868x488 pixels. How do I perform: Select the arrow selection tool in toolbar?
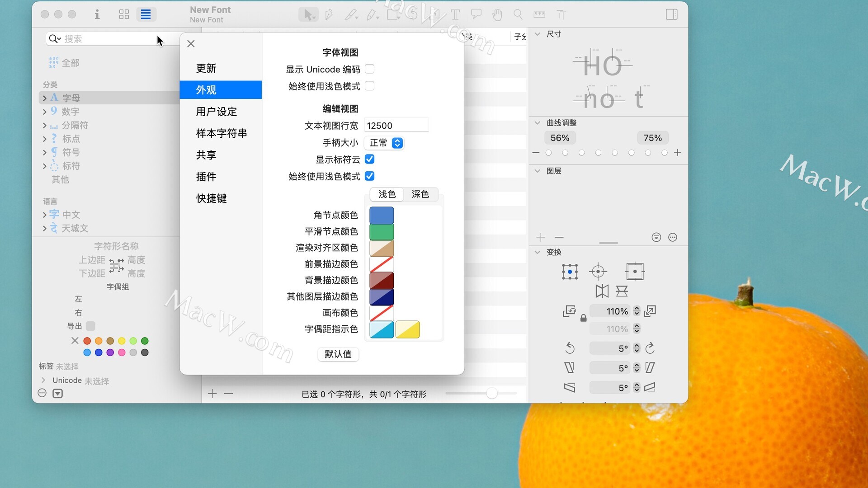point(308,14)
